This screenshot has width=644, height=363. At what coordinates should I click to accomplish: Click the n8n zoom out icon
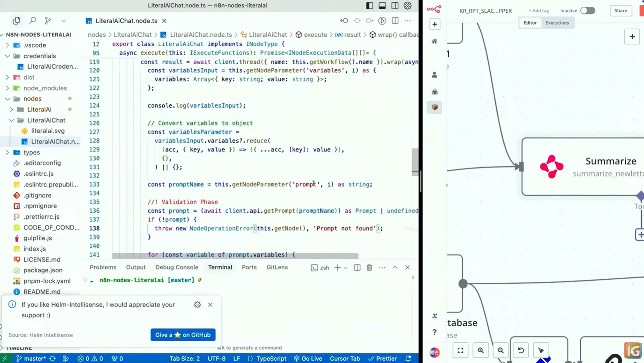click(x=500, y=350)
